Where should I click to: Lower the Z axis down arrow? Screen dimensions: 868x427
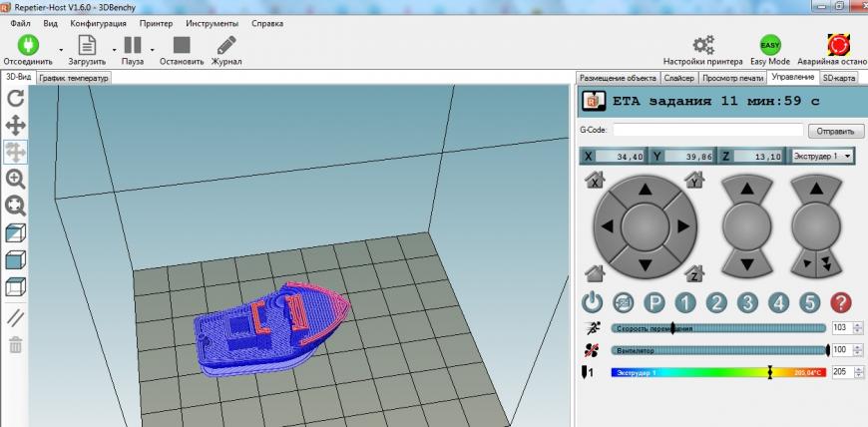(x=746, y=263)
